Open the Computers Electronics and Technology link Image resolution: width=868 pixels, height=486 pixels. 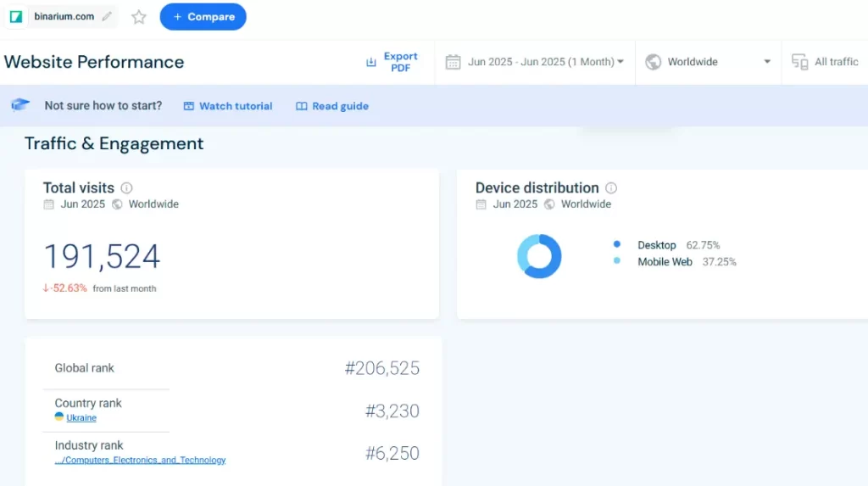(x=140, y=460)
